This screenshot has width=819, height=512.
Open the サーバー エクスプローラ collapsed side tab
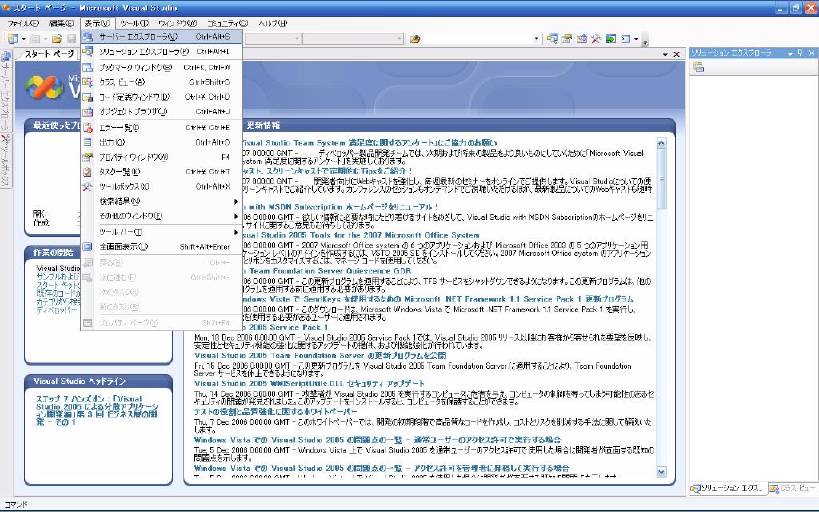(x=6, y=91)
